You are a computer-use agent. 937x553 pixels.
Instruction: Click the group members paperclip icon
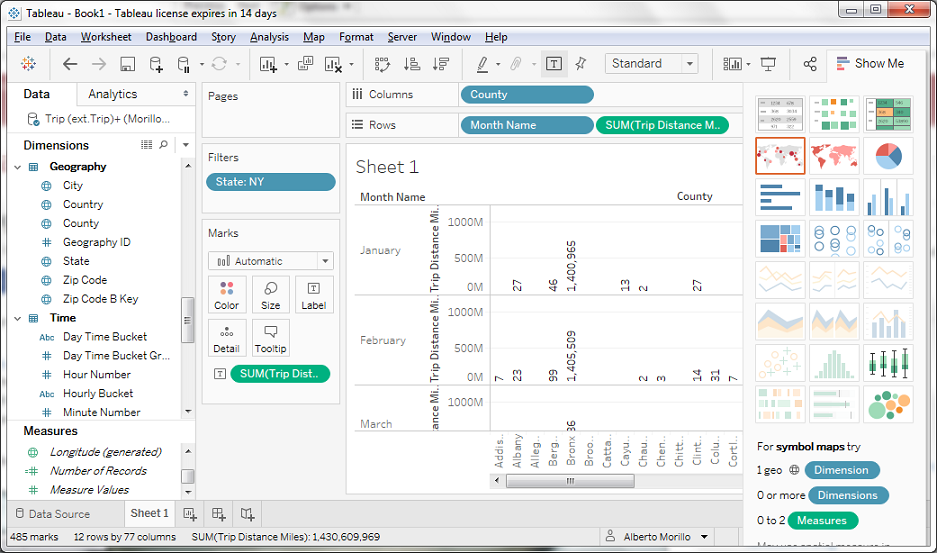pyautogui.click(x=516, y=64)
